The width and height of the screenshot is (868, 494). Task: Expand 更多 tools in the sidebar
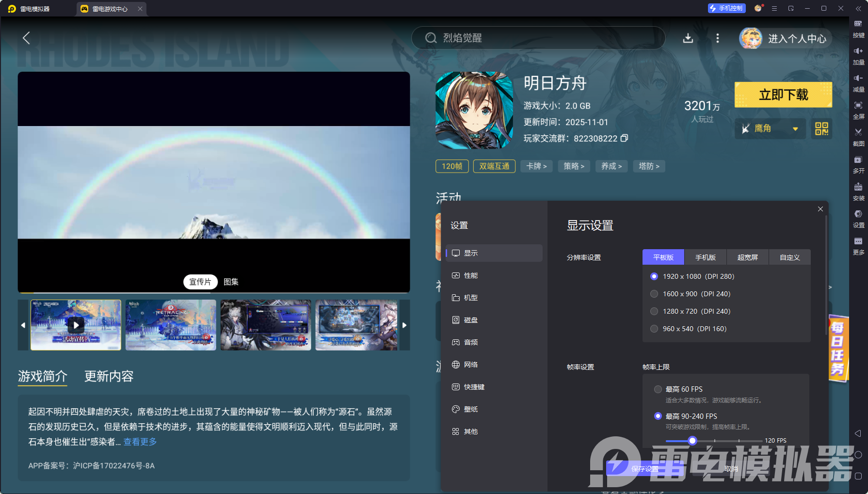coord(858,246)
